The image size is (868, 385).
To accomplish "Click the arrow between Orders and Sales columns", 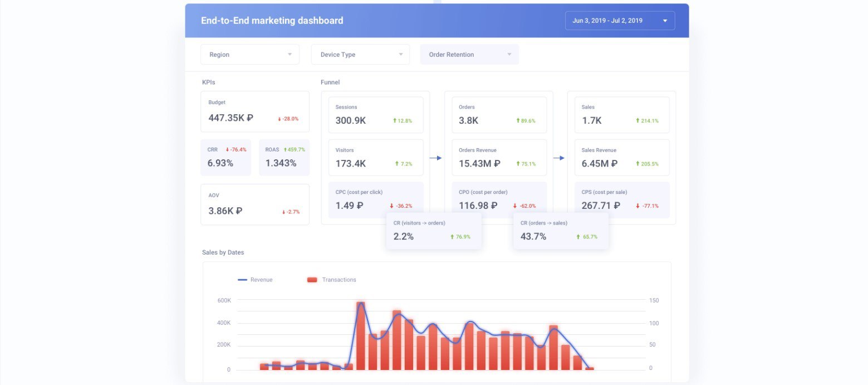I will click(x=558, y=158).
